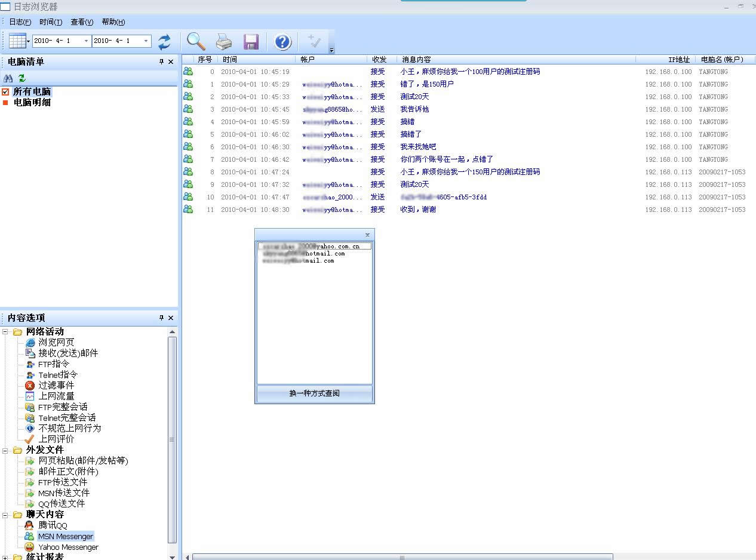Screen dimensions: 756x560
Task: Select 浏览网页 in the content tree
Action: pos(57,342)
